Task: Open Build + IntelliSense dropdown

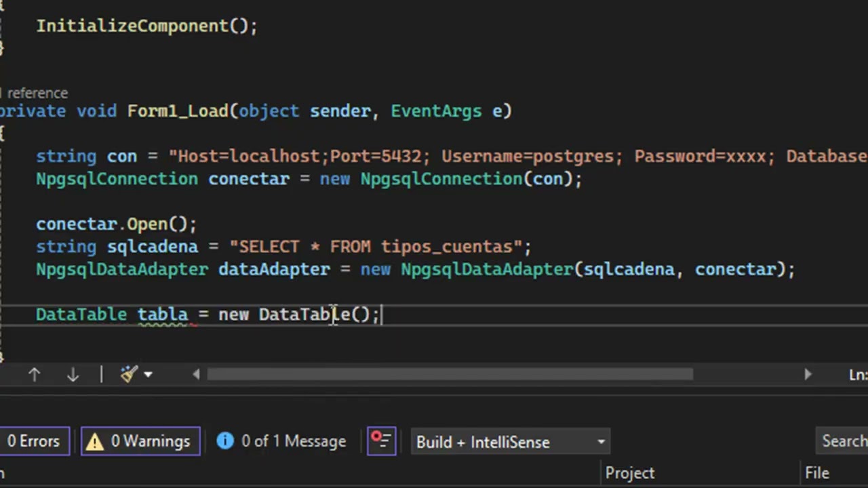Action: pos(510,442)
